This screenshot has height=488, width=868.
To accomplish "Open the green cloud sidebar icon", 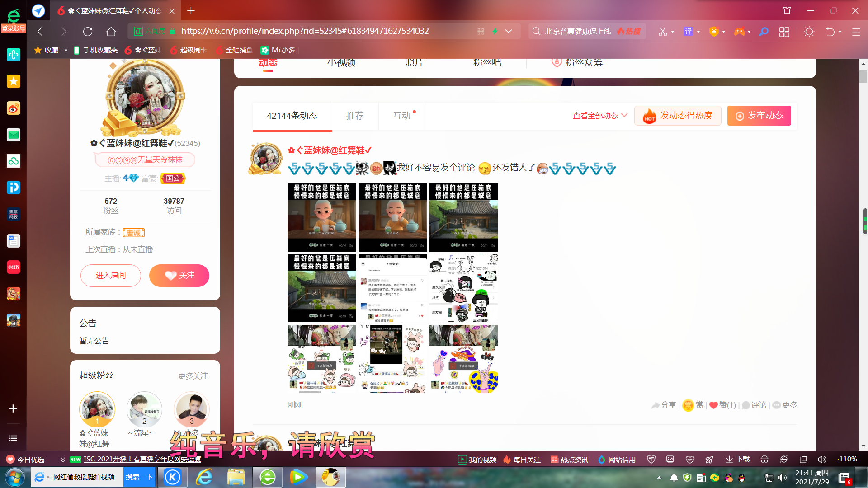I will click(x=14, y=161).
